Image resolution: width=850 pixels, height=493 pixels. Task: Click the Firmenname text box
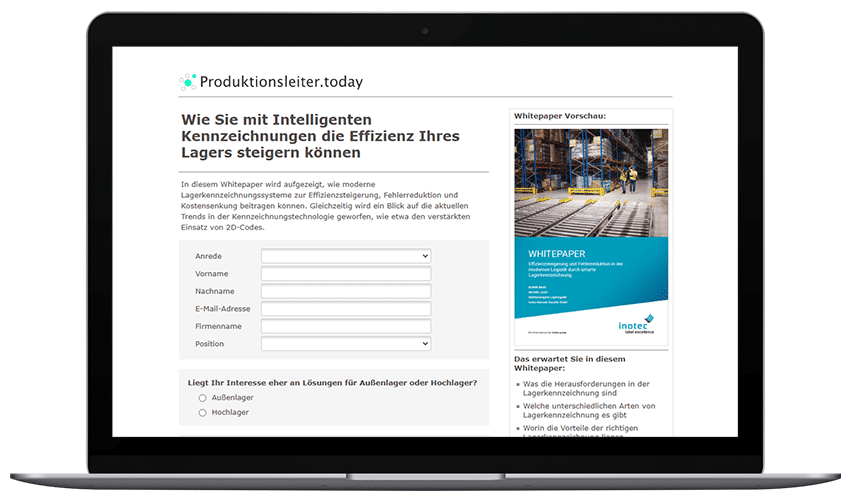(345, 326)
